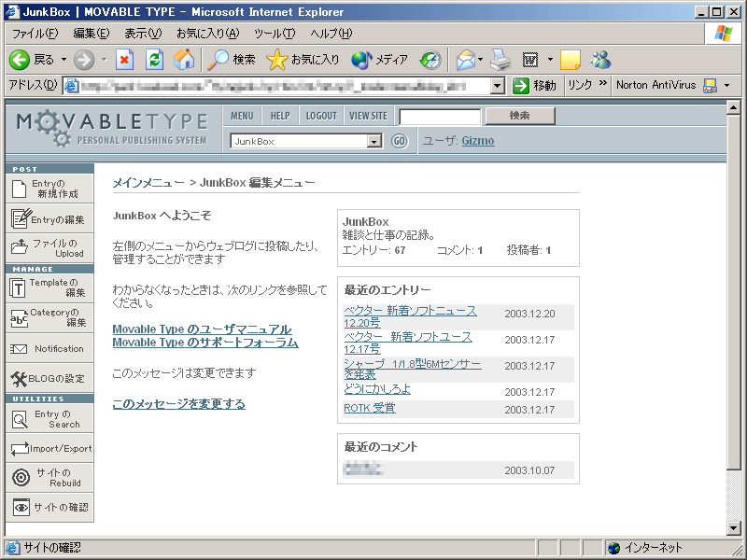Open the ツール(T) menu
747x560 pixels.
[275, 34]
